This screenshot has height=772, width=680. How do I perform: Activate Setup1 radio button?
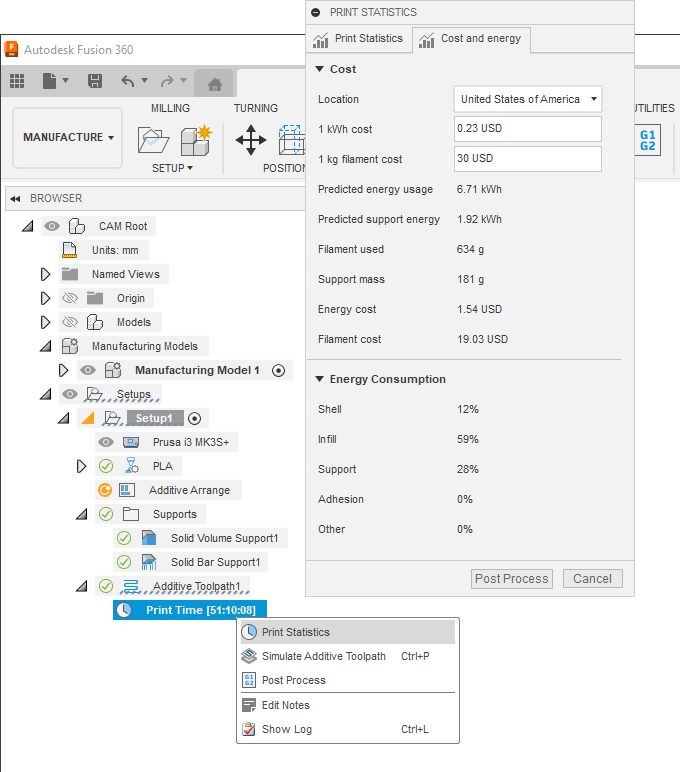194,418
